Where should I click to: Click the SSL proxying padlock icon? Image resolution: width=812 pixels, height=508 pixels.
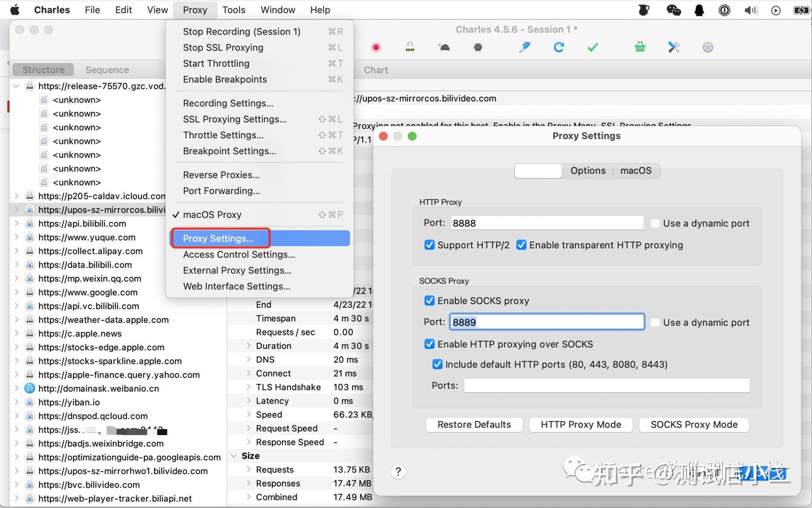click(410, 47)
